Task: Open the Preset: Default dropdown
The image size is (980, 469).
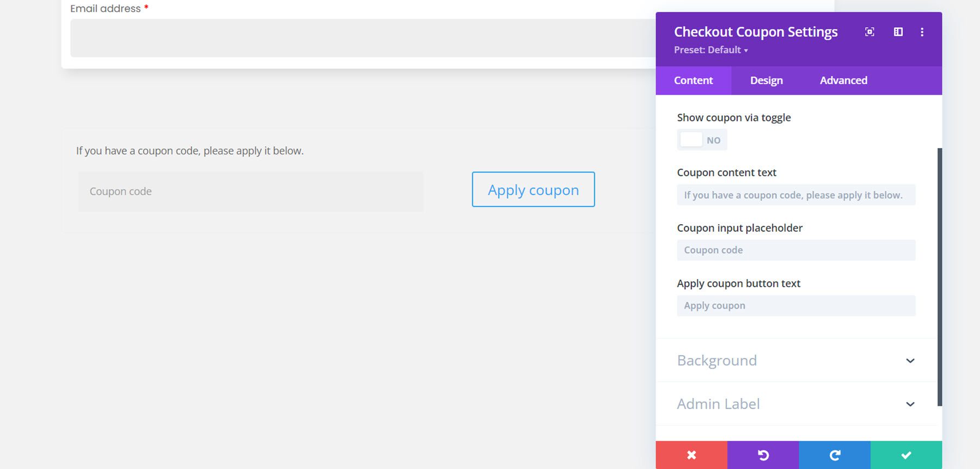Action: pyautogui.click(x=710, y=50)
